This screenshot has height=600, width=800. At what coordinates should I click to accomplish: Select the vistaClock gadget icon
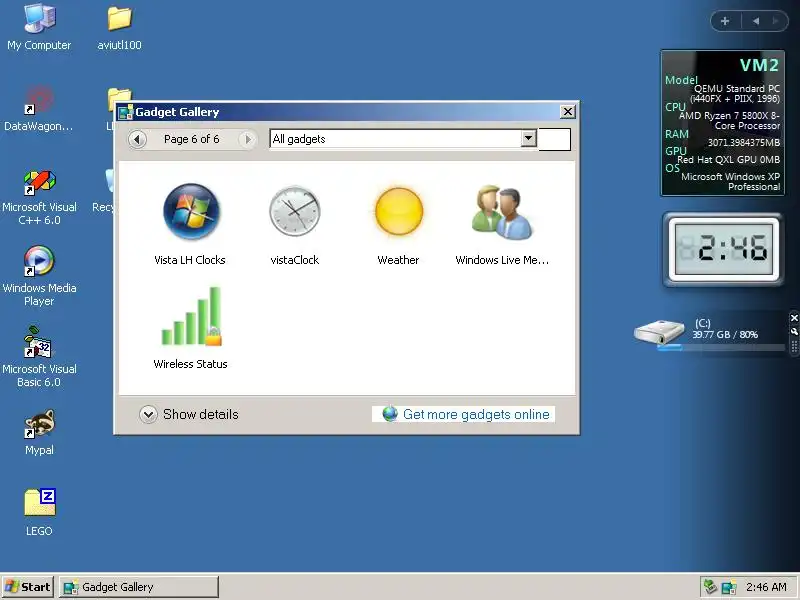[294, 211]
